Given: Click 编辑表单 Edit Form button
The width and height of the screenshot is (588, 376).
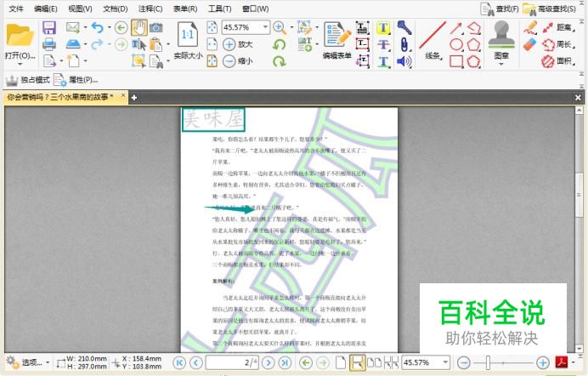Looking at the screenshot, I should [336, 41].
